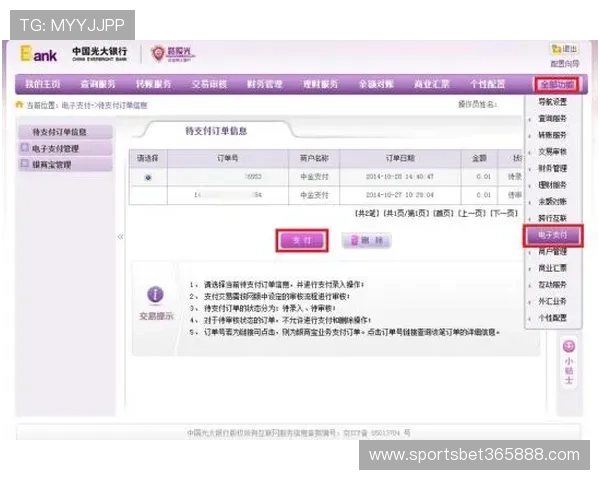Click the 订单号 column header
Screen dimensions: 600x480
[x=228, y=158]
